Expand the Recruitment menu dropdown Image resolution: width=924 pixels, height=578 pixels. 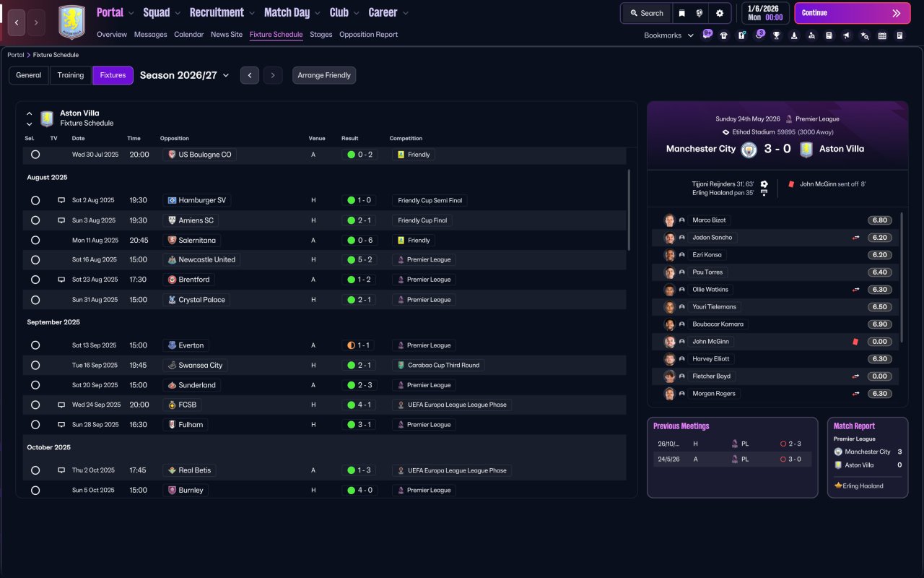pyautogui.click(x=251, y=13)
